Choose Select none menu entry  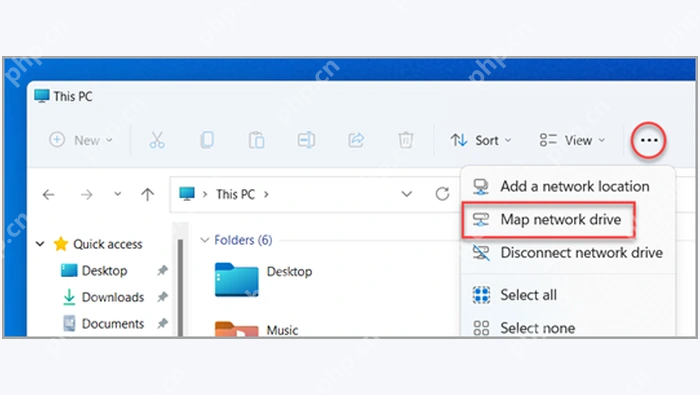568,328
